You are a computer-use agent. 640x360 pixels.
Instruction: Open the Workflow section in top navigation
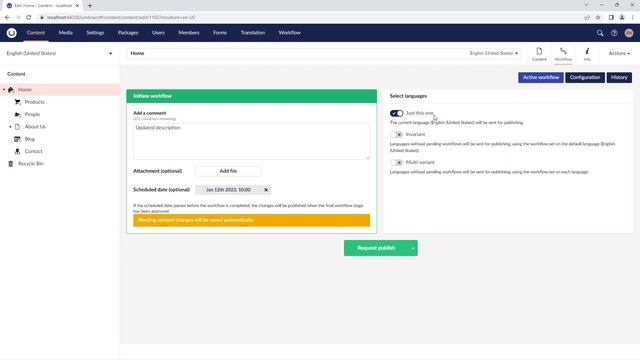[x=289, y=33]
